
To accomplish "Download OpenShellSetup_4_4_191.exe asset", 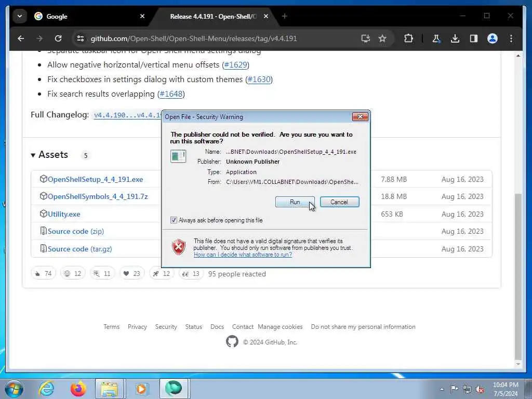I will pyautogui.click(x=96, y=179).
